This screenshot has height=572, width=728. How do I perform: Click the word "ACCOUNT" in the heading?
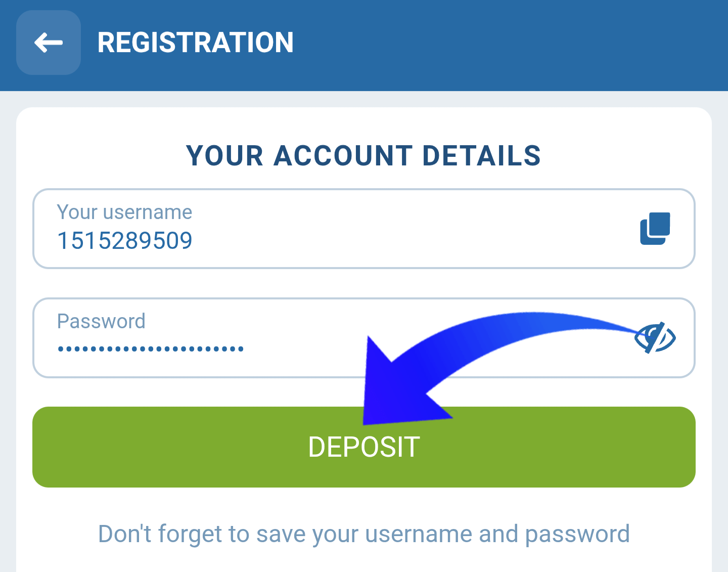point(343,155)
